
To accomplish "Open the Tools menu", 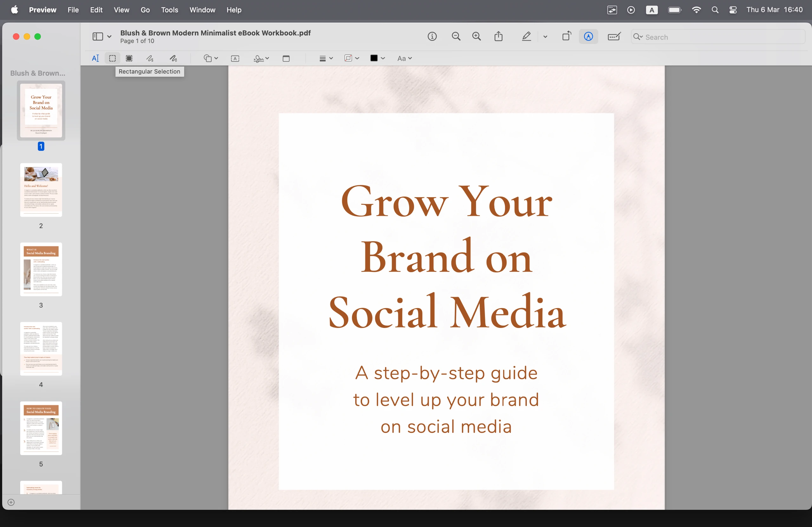I will pyautogui.click(x=169, y=10).
